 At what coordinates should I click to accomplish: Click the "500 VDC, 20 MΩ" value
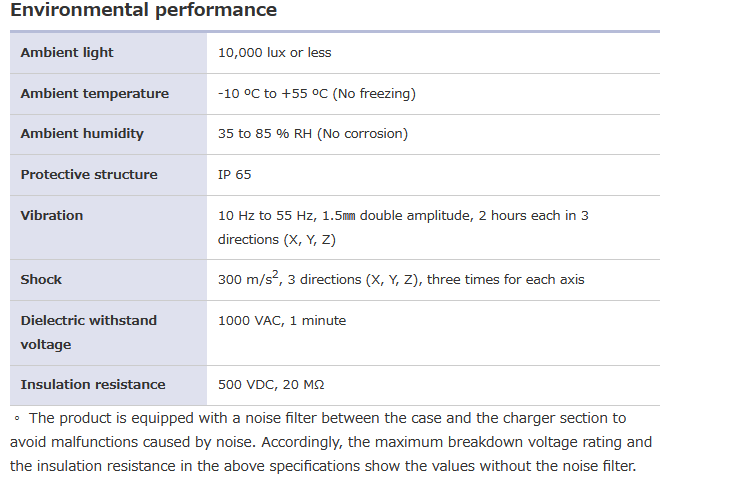[x=270, y=385]
